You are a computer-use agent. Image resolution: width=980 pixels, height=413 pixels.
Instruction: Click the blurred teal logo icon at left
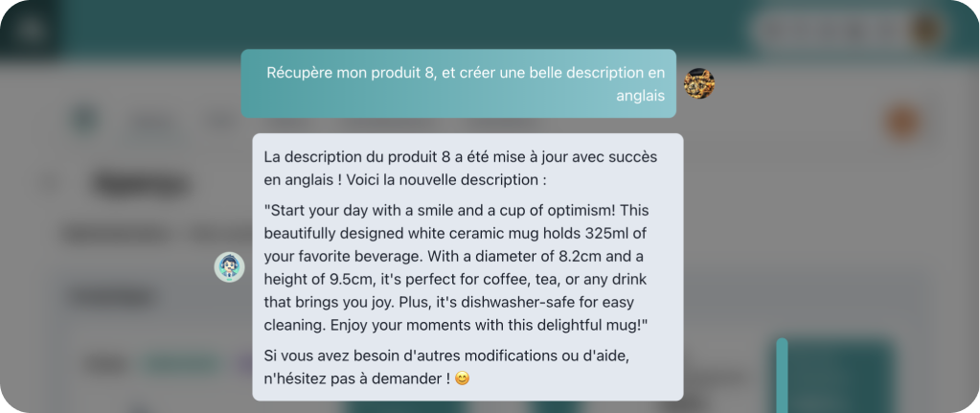[x=86, y=122]
